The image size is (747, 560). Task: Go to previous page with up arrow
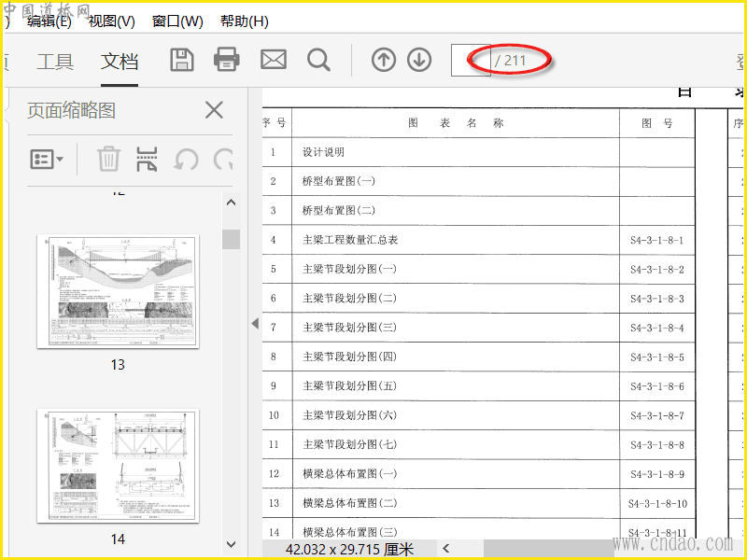pyautogui.click(x=384, y=61)
